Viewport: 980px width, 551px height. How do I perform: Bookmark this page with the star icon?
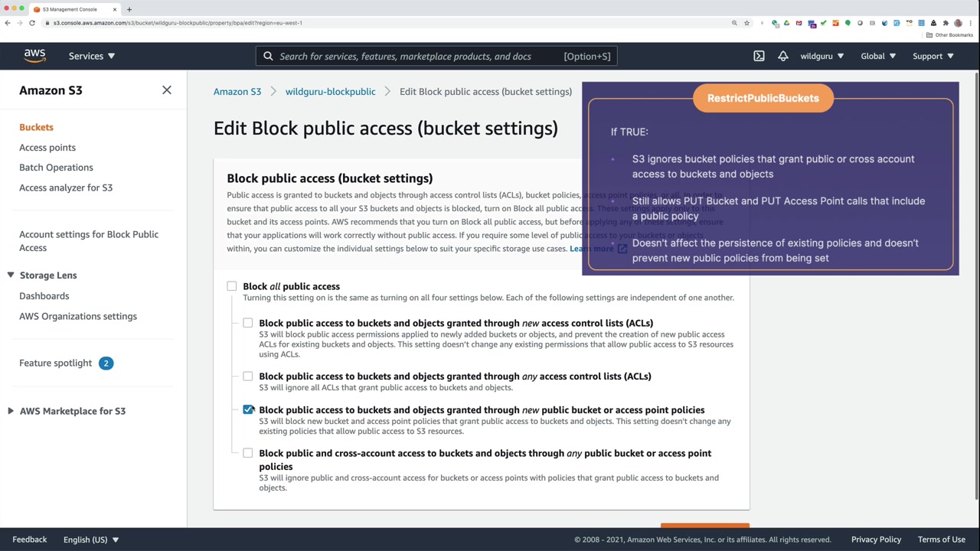[x=746, y=23]
